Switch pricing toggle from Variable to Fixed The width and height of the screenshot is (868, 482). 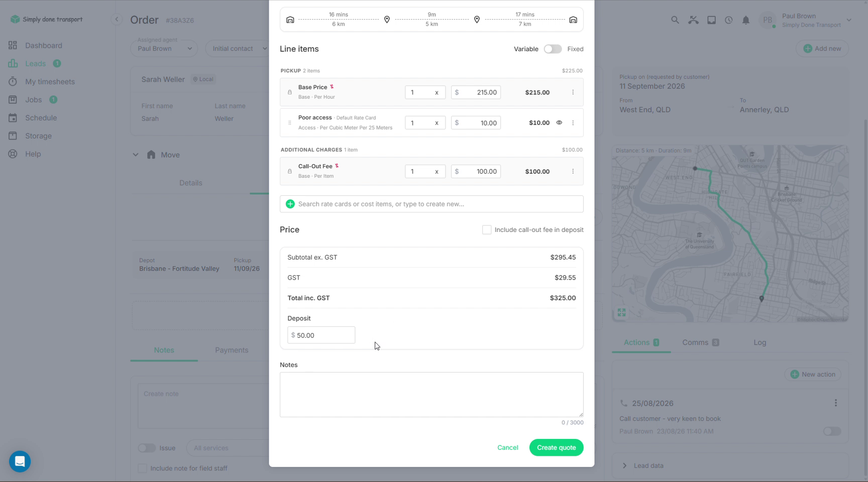click(553, 49)
